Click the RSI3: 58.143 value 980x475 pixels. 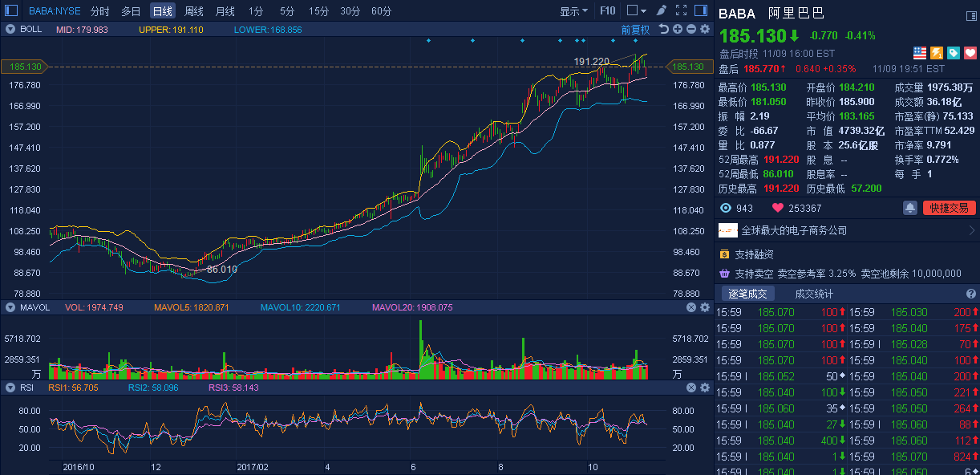(x=233, y=388)
